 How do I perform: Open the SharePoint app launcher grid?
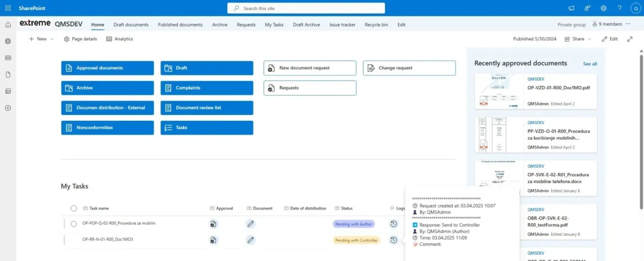8,8
